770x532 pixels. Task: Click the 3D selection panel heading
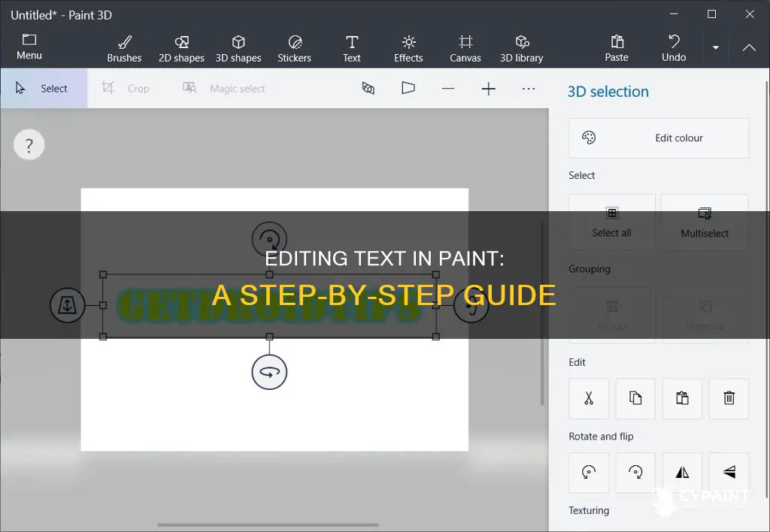click(608, 92)
